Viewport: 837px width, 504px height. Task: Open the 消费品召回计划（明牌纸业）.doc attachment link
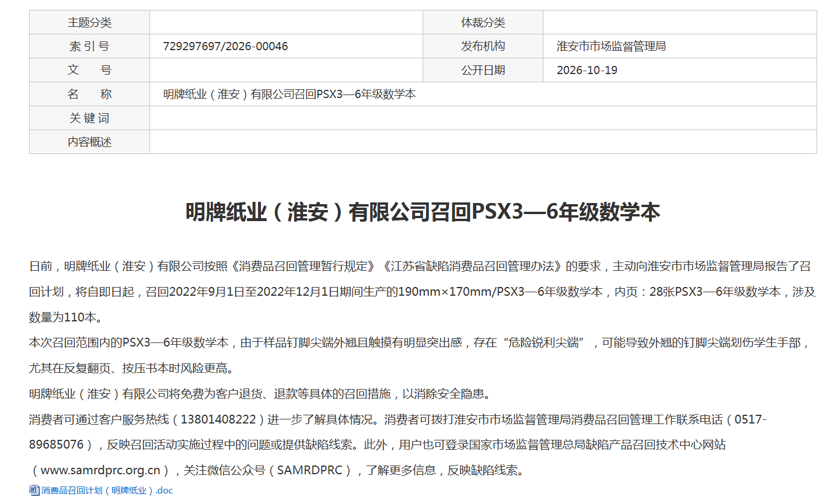107,491
